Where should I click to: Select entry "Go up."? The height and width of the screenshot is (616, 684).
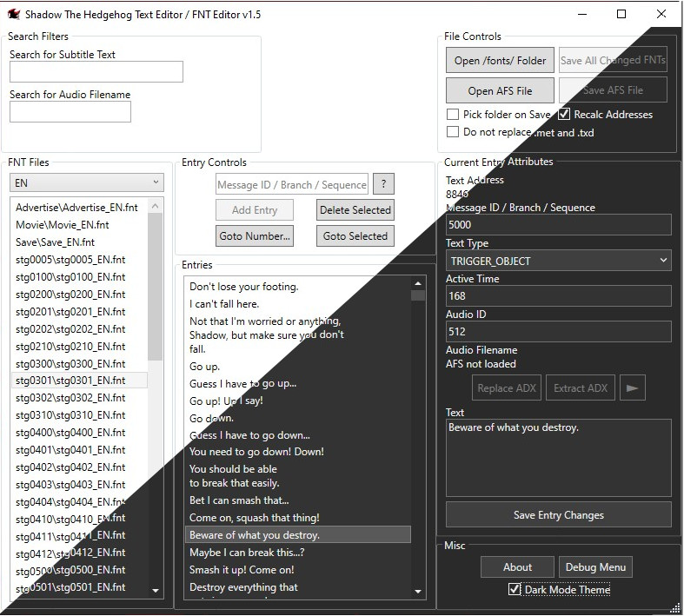[x=298, y=366]
